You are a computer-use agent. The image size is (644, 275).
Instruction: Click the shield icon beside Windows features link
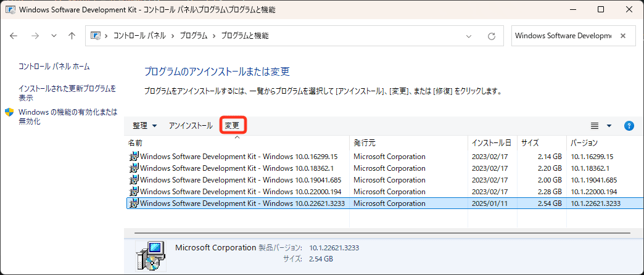[9, 113]
